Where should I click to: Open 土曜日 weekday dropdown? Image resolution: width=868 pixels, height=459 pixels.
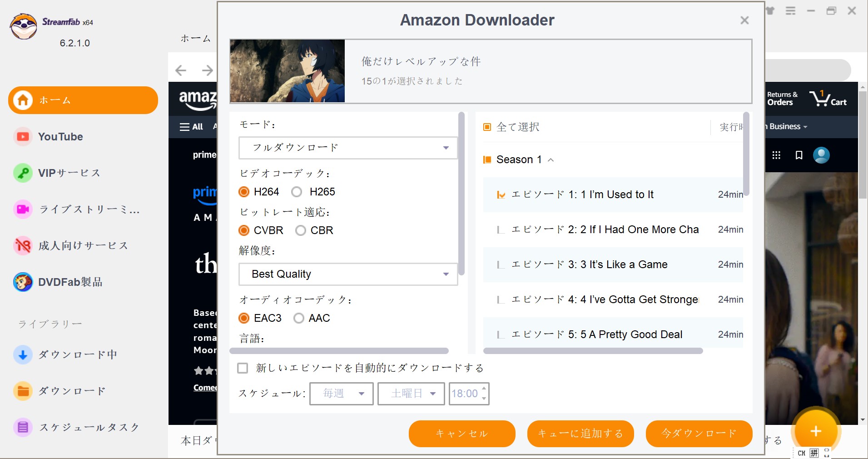pyautogui.click(x=412, y=394)
